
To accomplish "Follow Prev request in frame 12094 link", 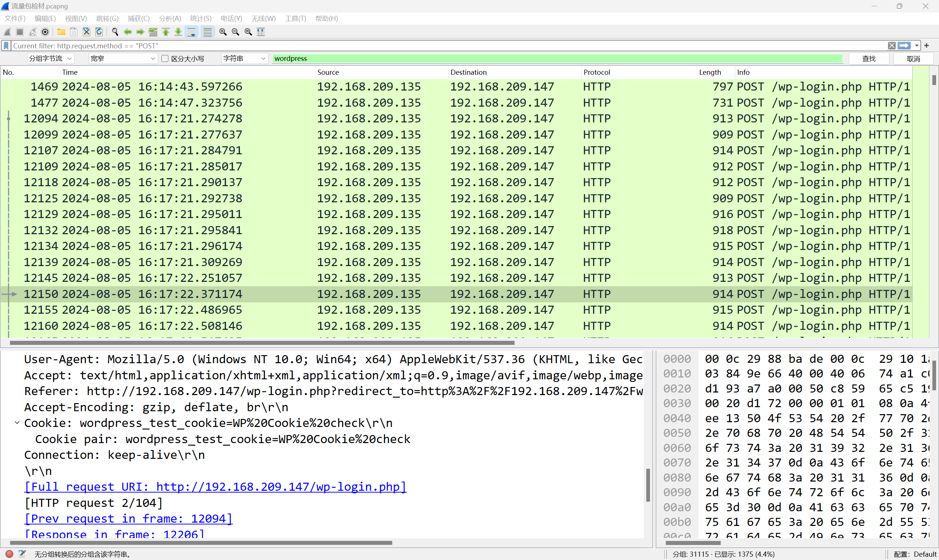I will (128, 519).
